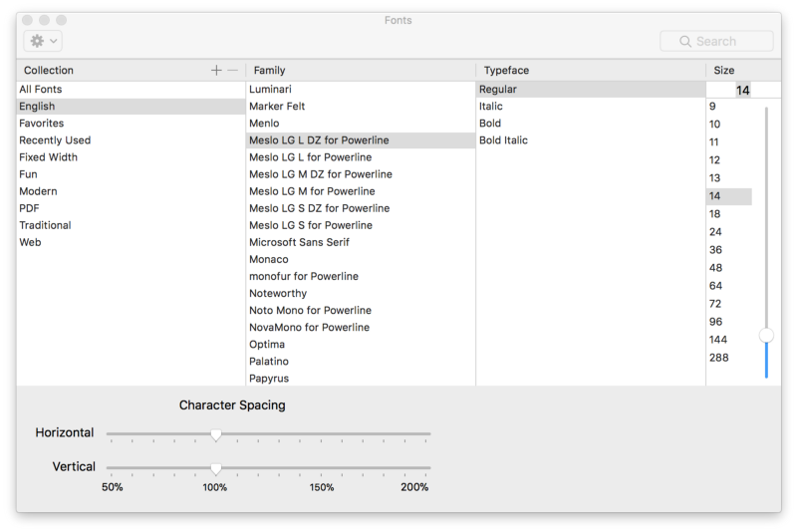797x532 pixels.
Task: Choose the Optima family
Action: click(x=361, y=345)
